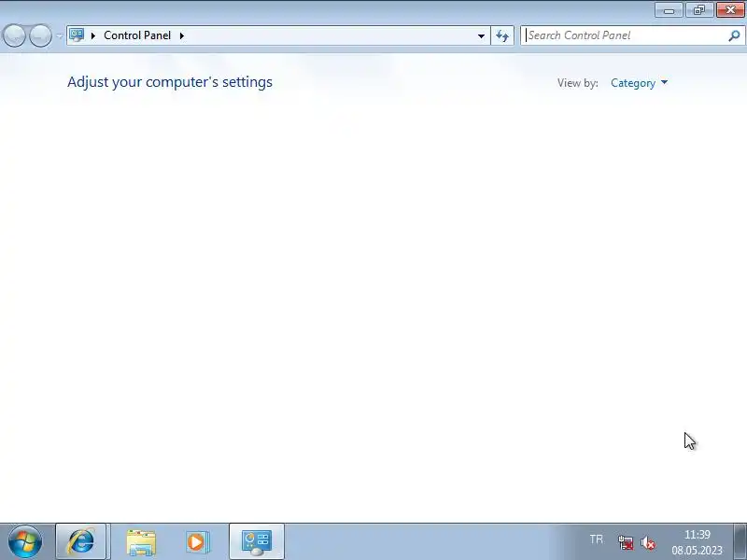
Task: Click the TR language indicator
Action: tap(597, 539)
